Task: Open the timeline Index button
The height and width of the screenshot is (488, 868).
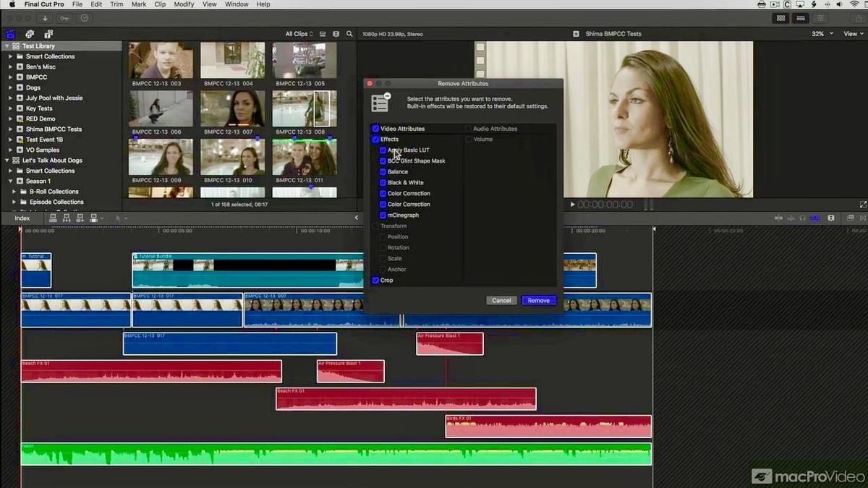Action: 22,218
